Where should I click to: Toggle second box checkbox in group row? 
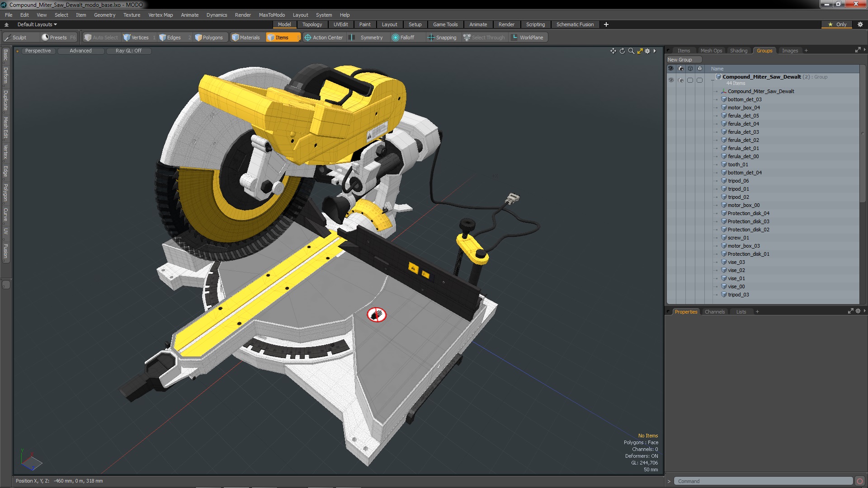click(x=699, y=80)
